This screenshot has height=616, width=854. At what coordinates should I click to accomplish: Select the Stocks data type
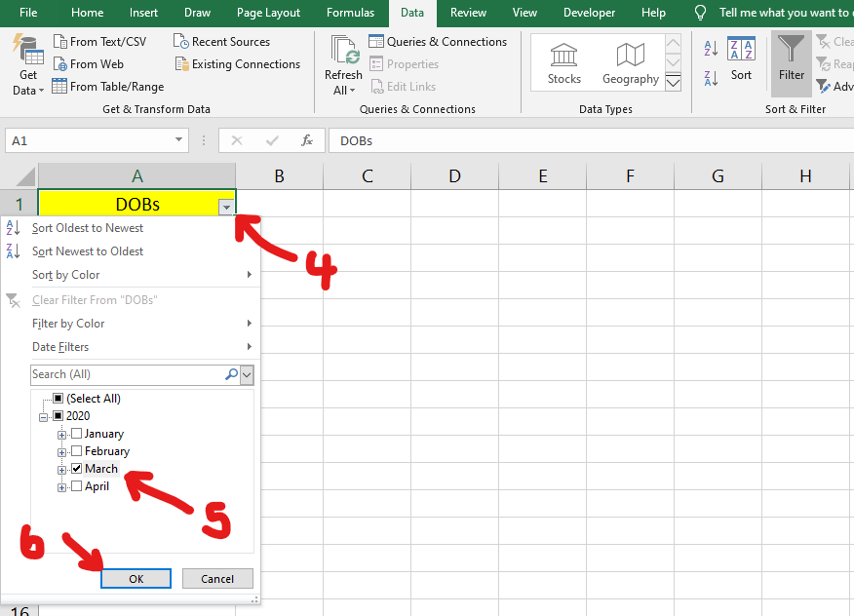click(563, 63)
